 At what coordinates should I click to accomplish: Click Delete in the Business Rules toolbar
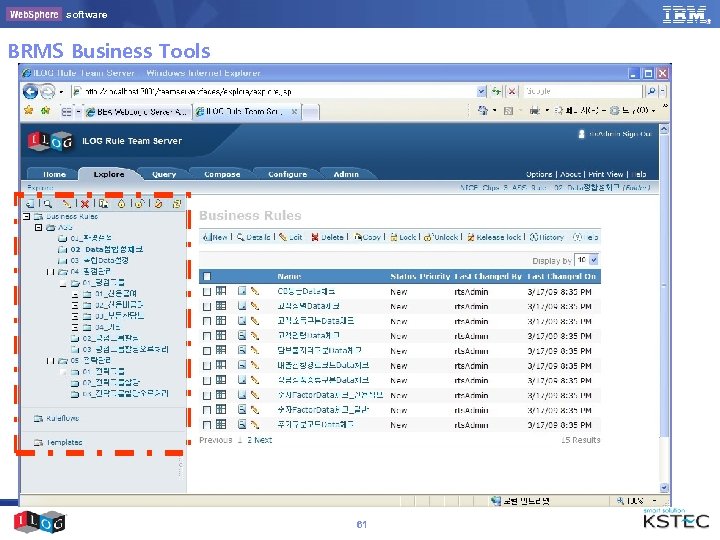coord(327,237)
